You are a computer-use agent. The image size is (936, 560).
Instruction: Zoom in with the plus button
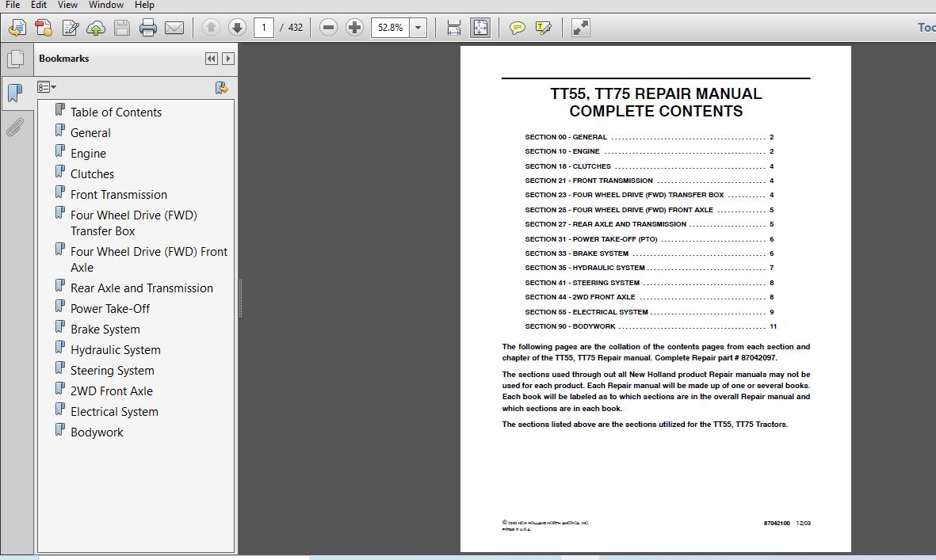354,28
